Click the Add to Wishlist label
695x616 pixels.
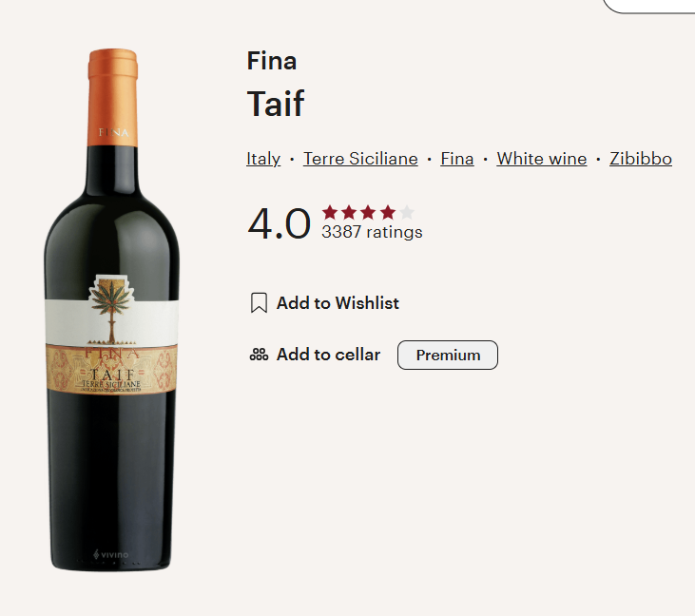[338, 303]
